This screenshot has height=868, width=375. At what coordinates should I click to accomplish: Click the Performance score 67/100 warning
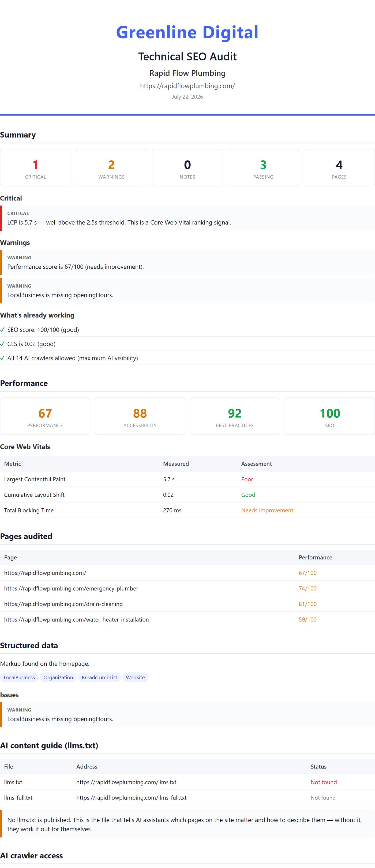coord(187,262)
